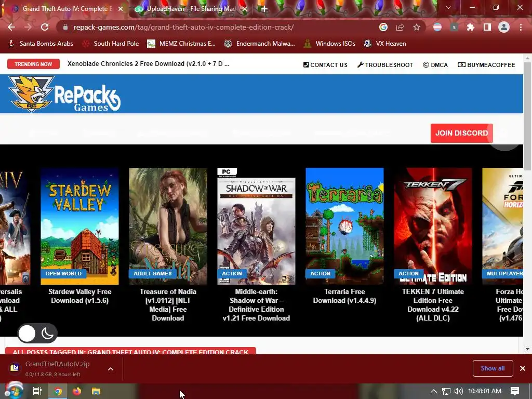The width and height of the screenshot is (532, 399).
Task: Open Stardew Valley Free Download title link
Action: tap(79, 296)
